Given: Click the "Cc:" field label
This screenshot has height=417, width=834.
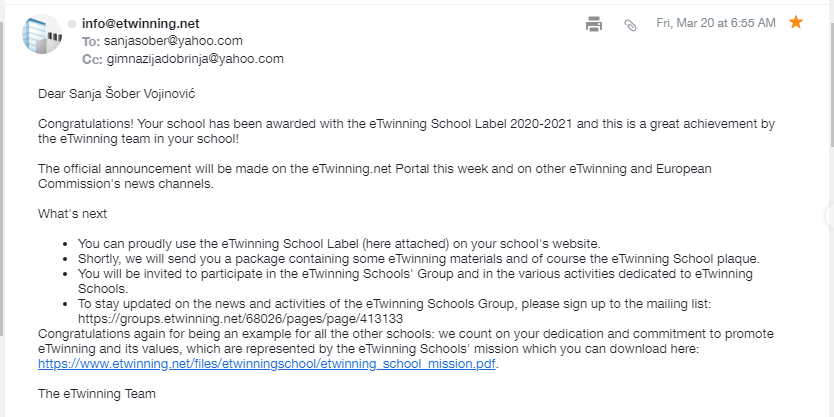Looking at the screenshot, I should [92, 59].
